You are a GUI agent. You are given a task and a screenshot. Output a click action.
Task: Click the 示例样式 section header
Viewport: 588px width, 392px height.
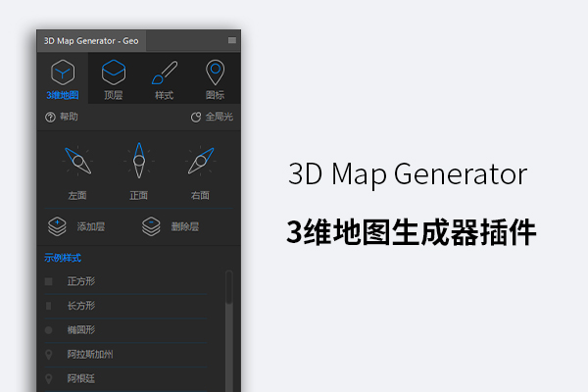63,258
